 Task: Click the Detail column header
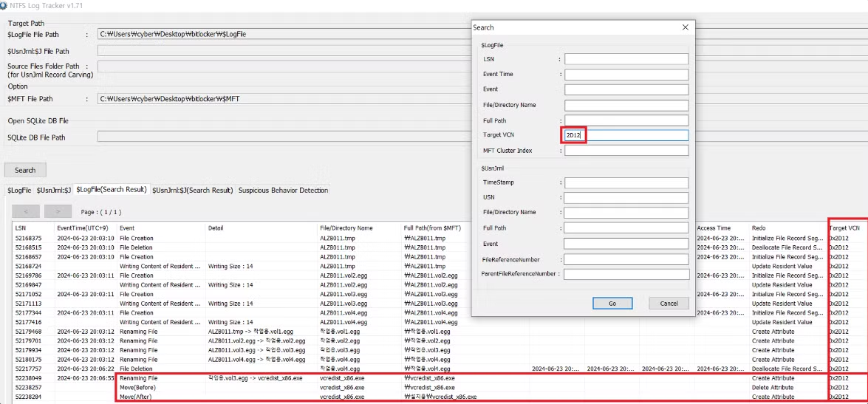(x=261, y=228)
